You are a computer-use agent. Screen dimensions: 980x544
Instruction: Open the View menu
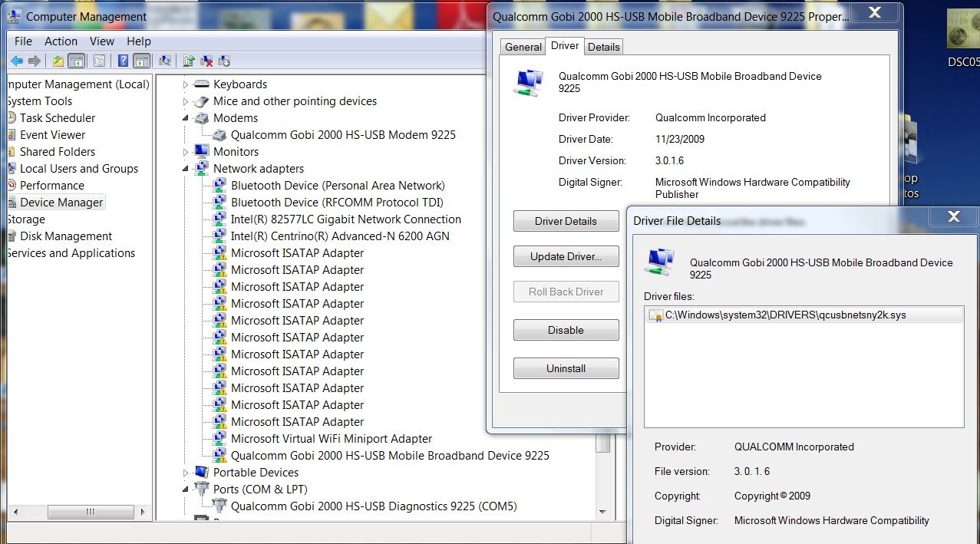click(102, 41)
